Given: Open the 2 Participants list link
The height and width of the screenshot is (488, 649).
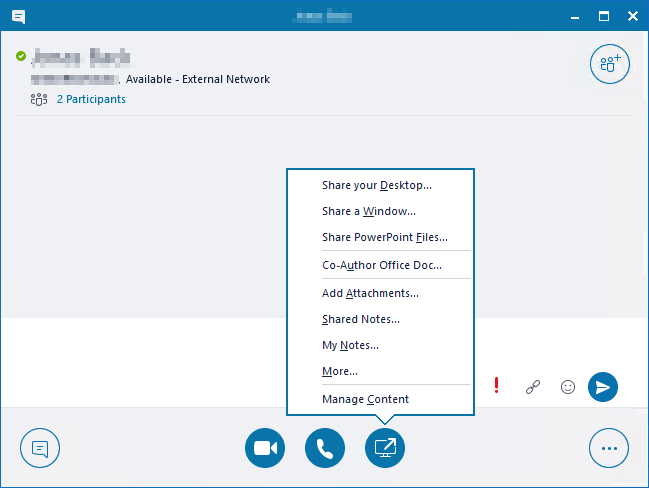Looking at the screenshot, I should coord(90,99).
